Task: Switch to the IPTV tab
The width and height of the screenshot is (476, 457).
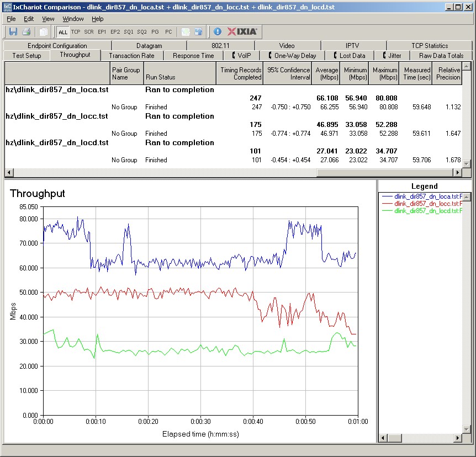Action: coord(352,45)
